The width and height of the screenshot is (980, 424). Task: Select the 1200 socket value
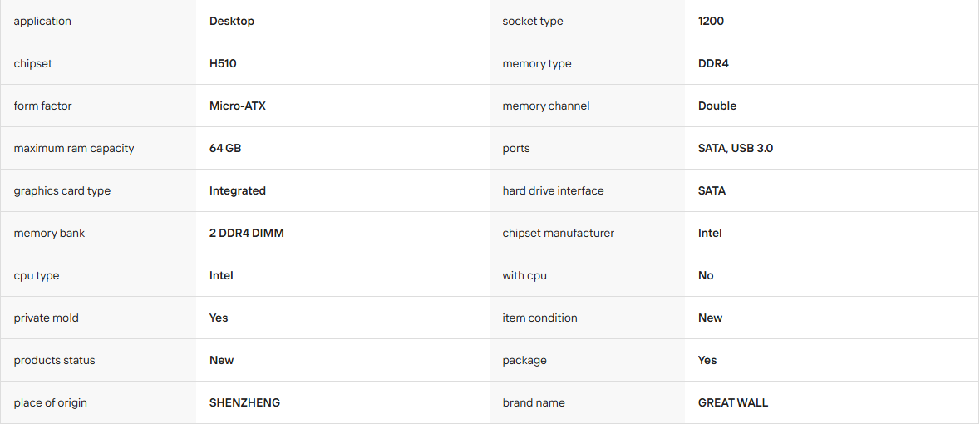click(x=711, y=21)
